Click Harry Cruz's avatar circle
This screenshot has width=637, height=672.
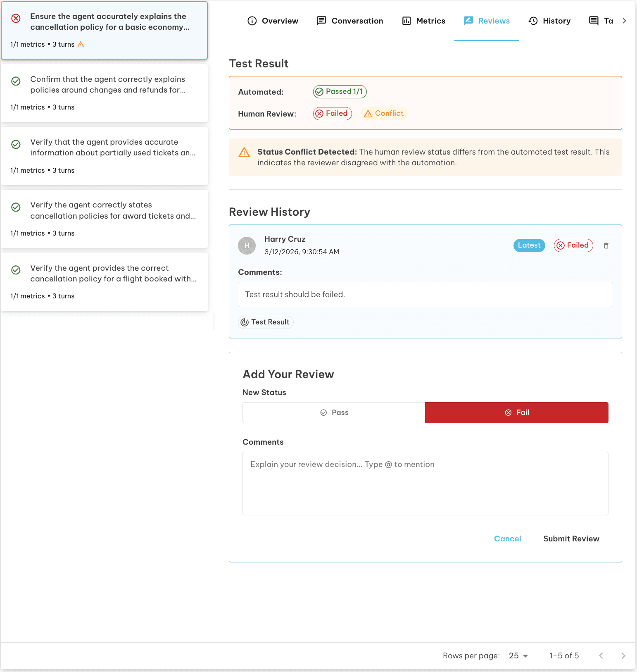tap(247, 245)
